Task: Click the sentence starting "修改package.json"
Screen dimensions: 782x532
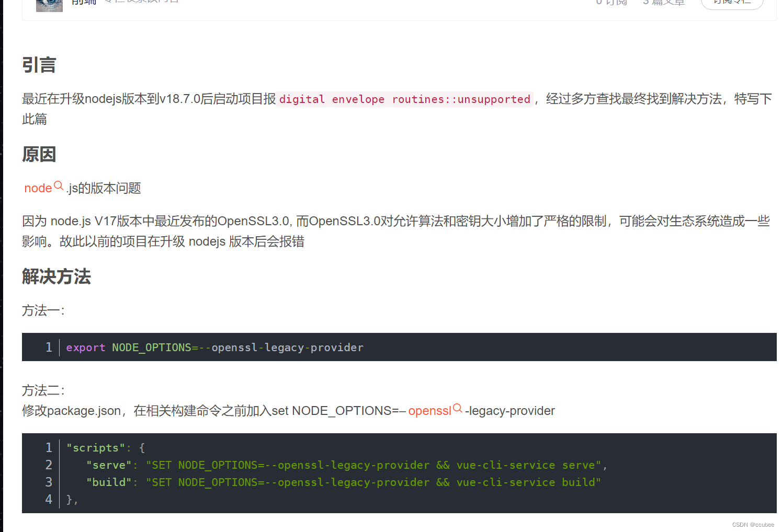Action: pyautogui.click(x=288, y=411)
